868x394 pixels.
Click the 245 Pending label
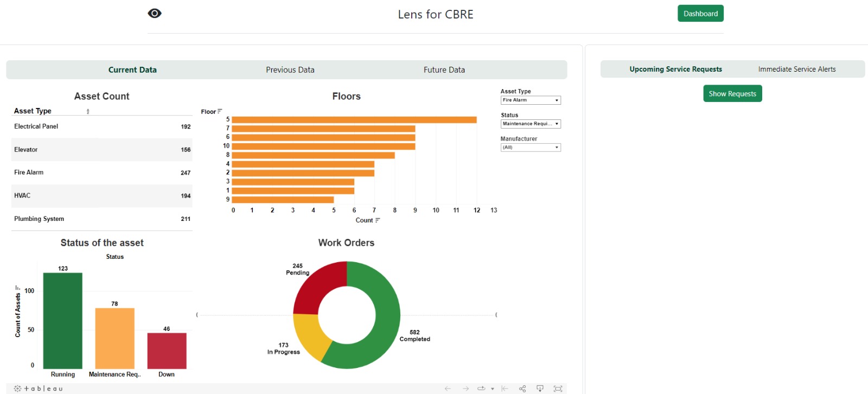click(297, 269)
